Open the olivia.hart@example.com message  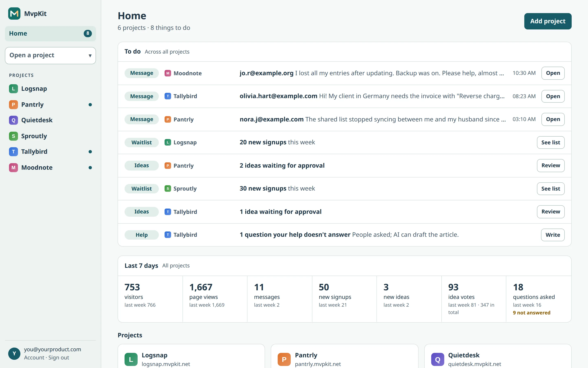point(553,96)
